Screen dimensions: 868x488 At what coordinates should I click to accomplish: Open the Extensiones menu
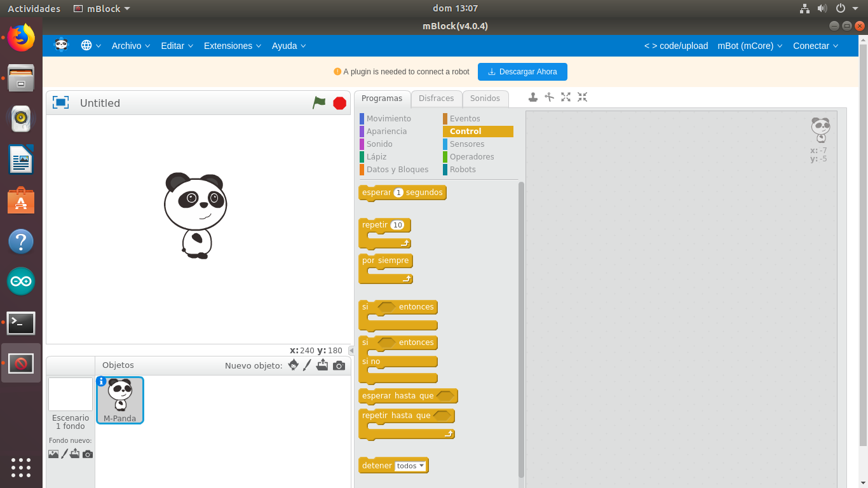click(x=233, y=46)
